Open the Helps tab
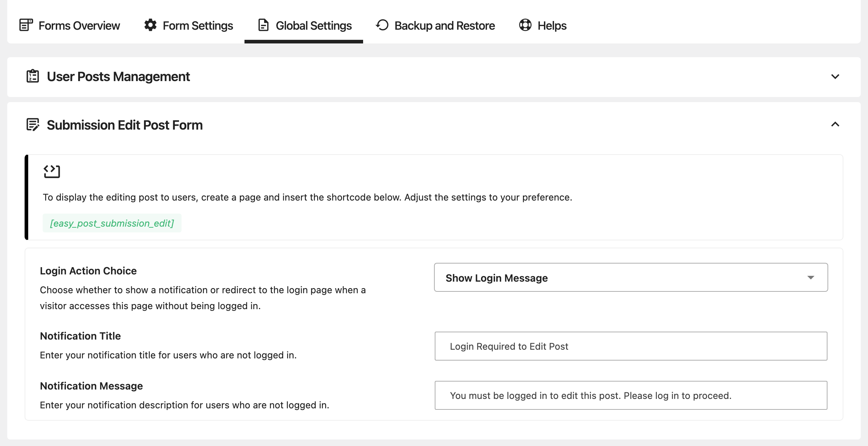The image size is (868, 446). pos(542,25)
